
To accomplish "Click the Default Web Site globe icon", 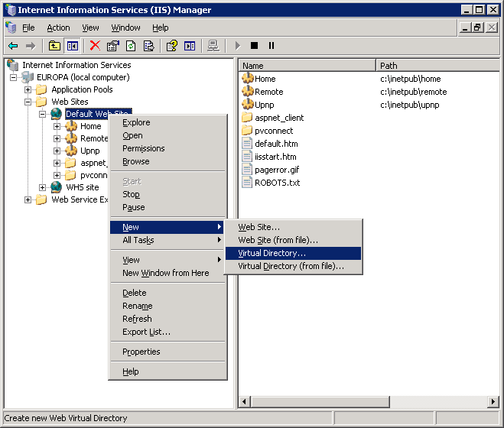I will [x=57, y=114].
